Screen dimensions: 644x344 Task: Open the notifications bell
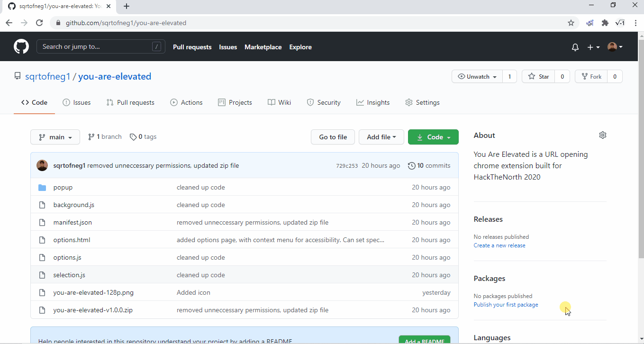point(575,47)
